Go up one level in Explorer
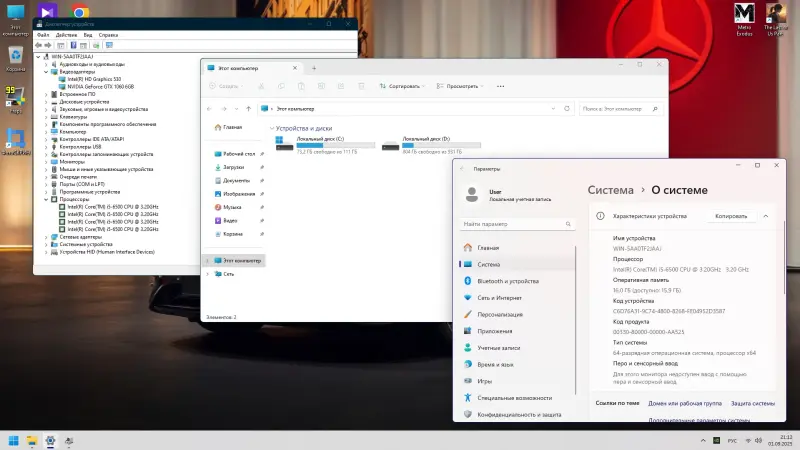The height and width of the screenshot is (450, 800). 248,109
